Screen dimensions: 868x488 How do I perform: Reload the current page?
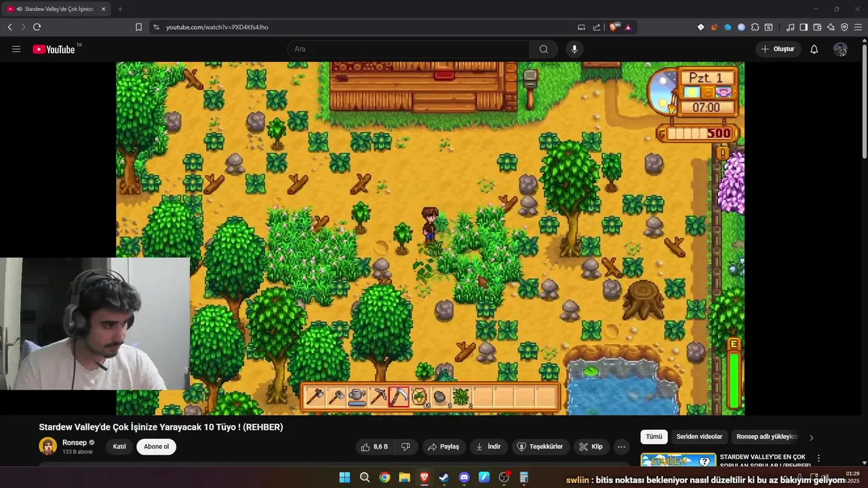pos(37,27)
